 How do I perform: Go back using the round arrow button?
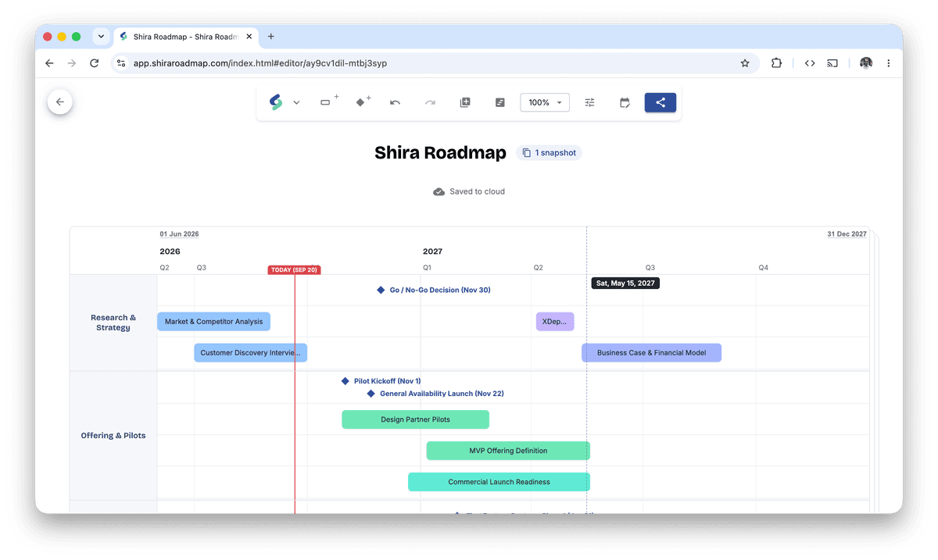(59, 102)
